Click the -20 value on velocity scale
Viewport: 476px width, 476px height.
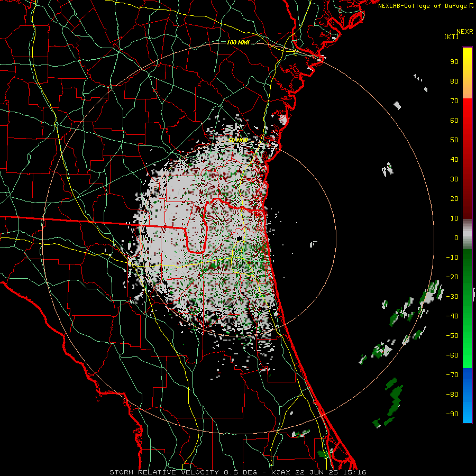click(x=452, y=277)
